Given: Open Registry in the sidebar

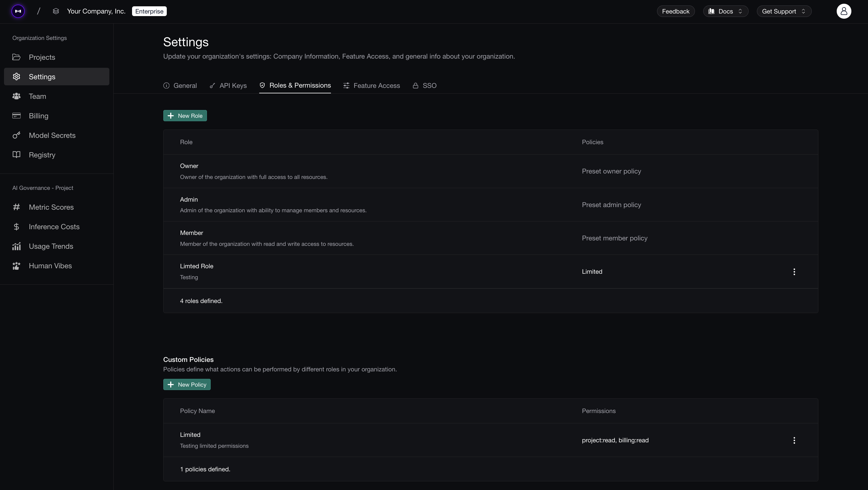Looking at the screenshot, I should click(x=57, y=155).
